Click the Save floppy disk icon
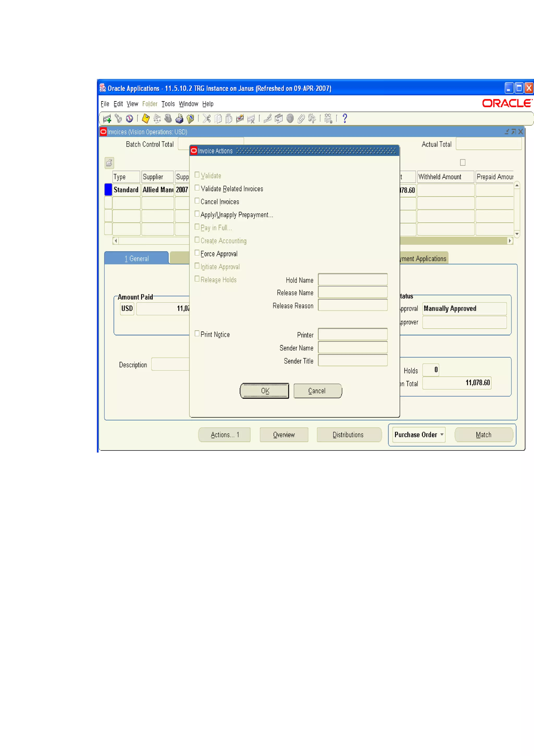The height and width of the screenshot is (756, 534). [x=146, y=118]
